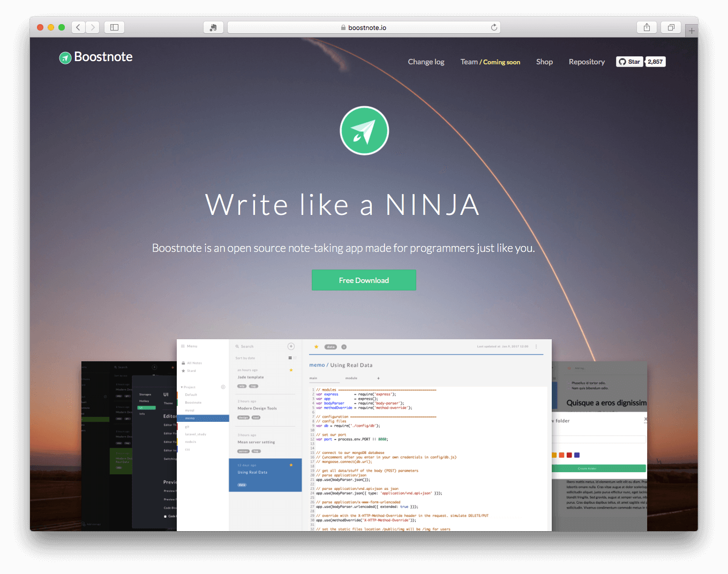Toggle the star in the note editor header
Image resolution: width=728 pixels, height=574 pixels.
316,347
